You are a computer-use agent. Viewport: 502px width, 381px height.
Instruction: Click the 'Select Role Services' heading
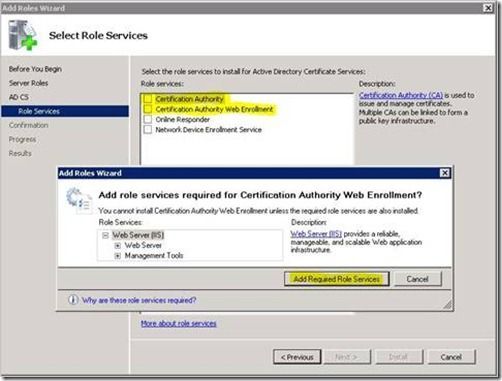98,36
